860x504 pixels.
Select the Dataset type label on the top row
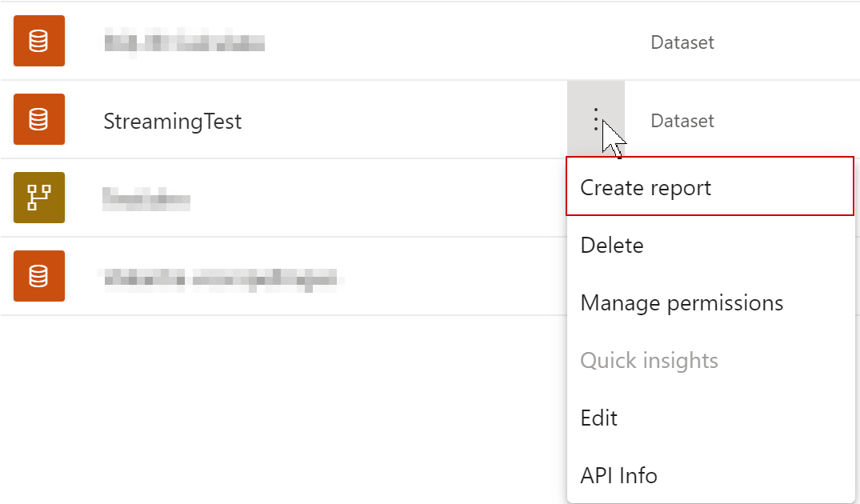coord(682,42)
